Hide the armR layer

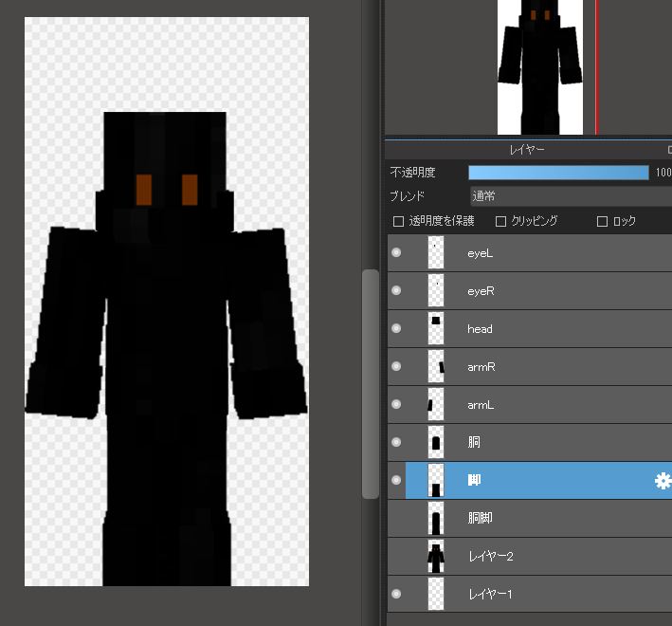pyautogui.click(x=396, y=367)
